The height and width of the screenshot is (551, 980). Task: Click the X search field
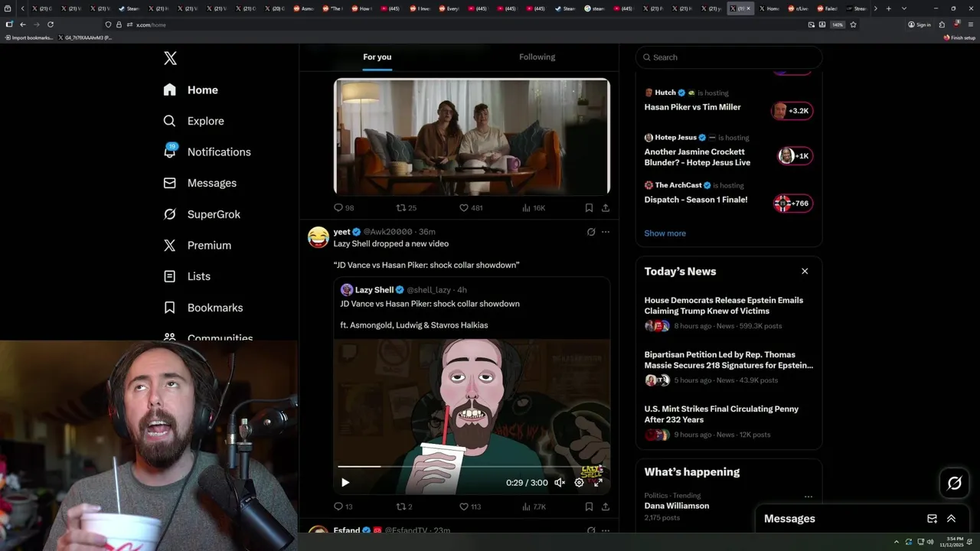pyautogui.click(x=729, y=57)
